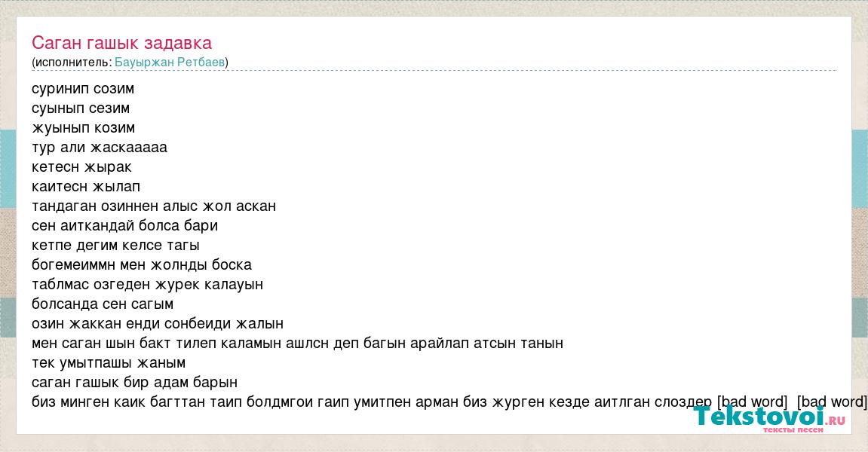Click the line таблмас озгеден журек калауын
This screenshot has width=868, height=452.
(x=147, y=285)
